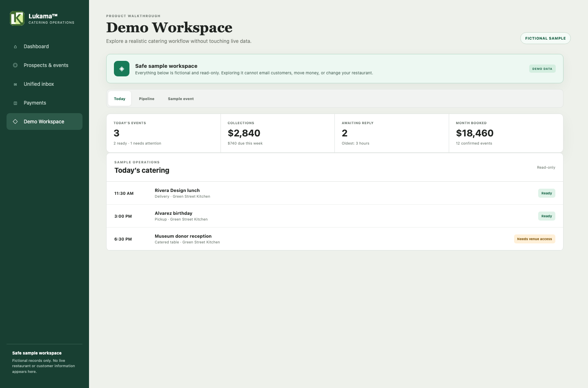This screenshot has width=588, height=388.
Task: Click the Ready status for Alvarez birthday
Action: [x=547, y=216]
